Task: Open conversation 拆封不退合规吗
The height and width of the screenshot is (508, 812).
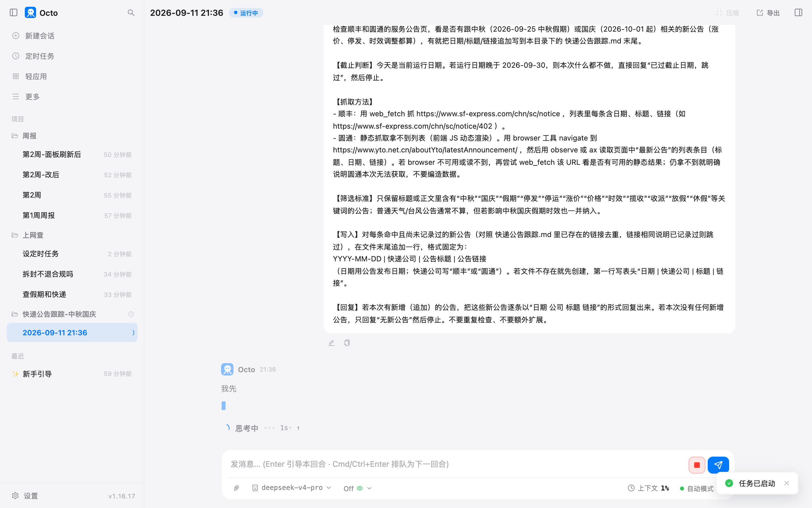Action: click(x=72, y=274)
